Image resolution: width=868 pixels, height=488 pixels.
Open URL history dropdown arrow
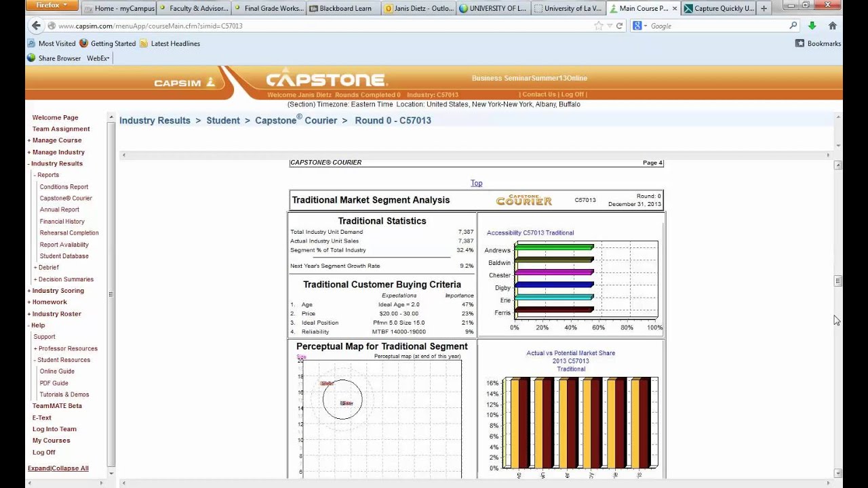(x=609, y=26)
